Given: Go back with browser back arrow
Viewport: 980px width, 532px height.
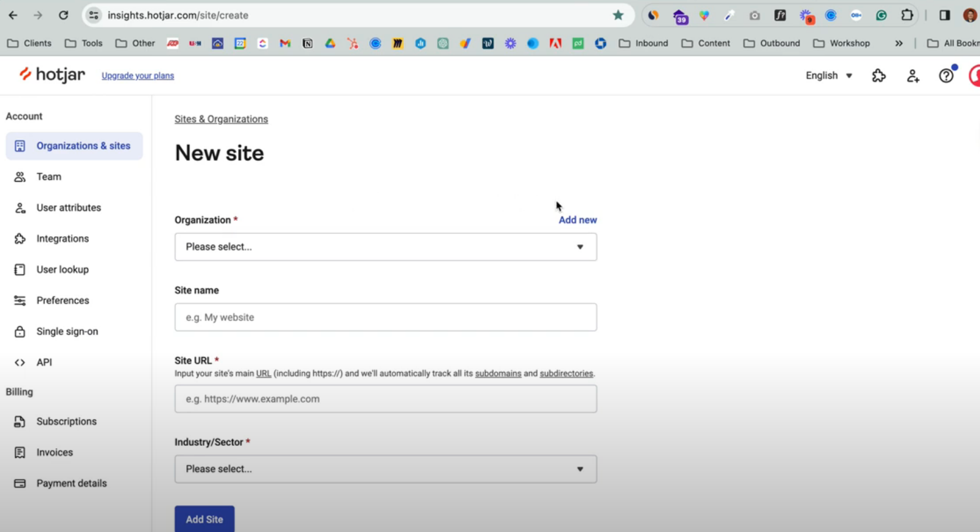Looking at the screenshot, I should point(13,15).
